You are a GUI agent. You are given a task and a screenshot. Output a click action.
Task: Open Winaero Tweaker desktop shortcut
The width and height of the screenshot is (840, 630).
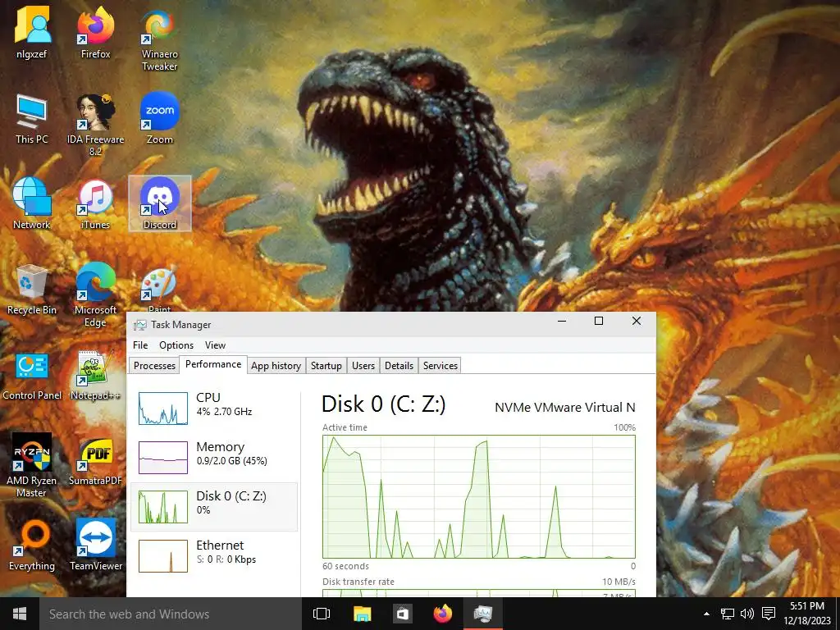[x=160, y=40]
